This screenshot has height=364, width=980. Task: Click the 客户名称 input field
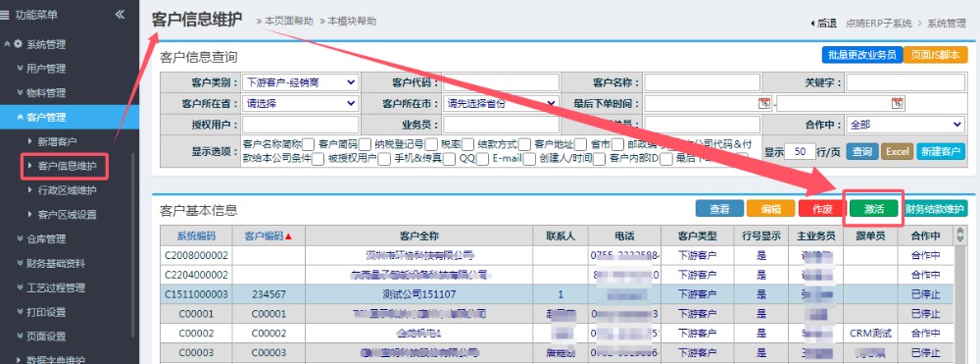[703, 82]
